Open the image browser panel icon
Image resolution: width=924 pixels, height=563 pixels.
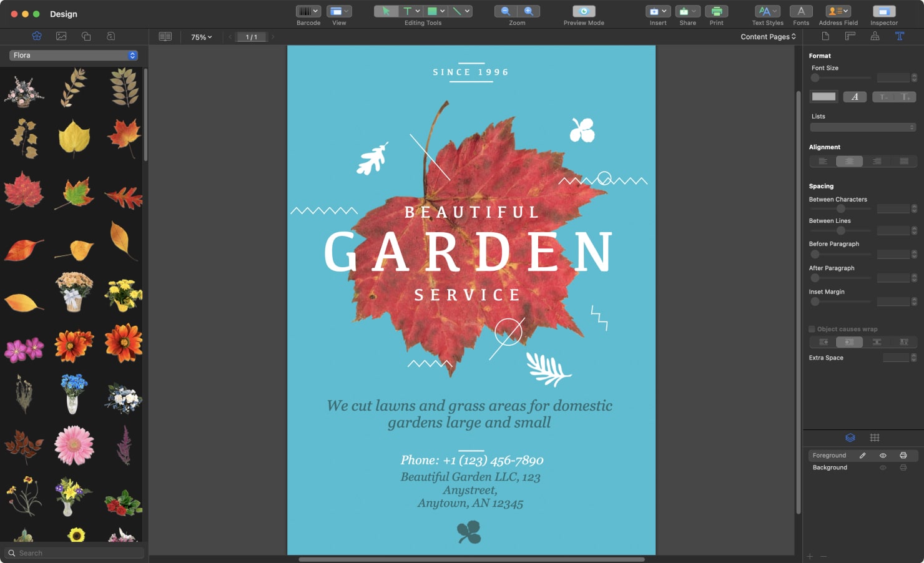pos(61,36)
